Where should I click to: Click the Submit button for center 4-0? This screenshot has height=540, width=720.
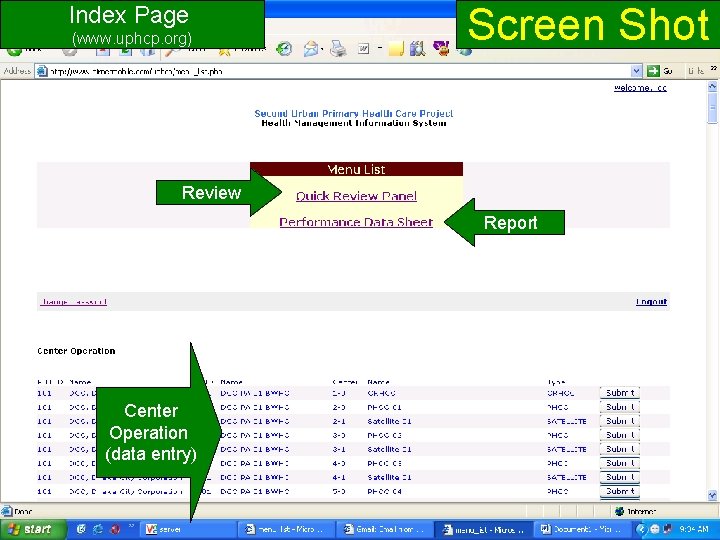coord(619,463)
